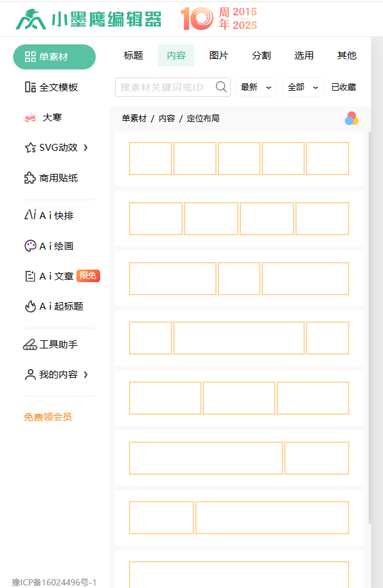Open Ai起标题 flame icon
This screenshot has height=588, width=383.
(56, 307)
